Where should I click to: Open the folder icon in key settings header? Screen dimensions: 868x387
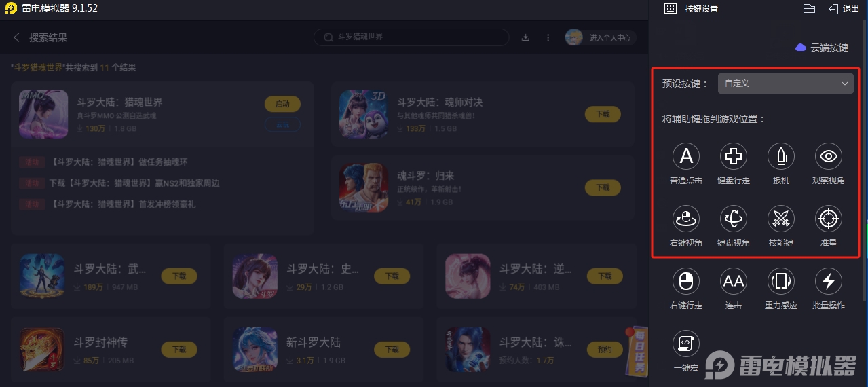coord(809,9)
